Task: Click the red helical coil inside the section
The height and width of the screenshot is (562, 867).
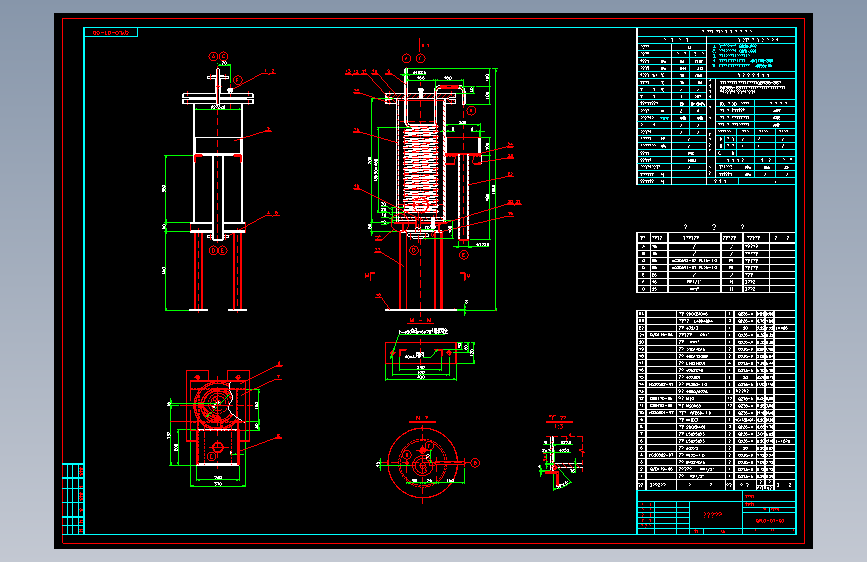Action: click(421, 169)
